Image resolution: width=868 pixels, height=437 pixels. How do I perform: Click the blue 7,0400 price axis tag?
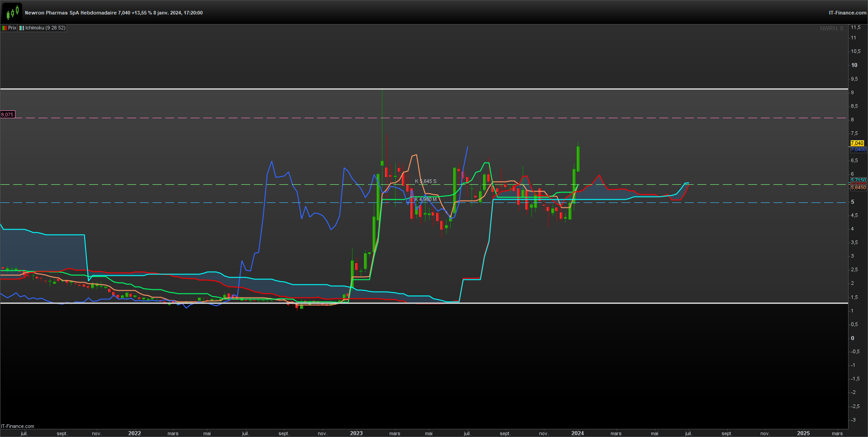coord(858,149)
